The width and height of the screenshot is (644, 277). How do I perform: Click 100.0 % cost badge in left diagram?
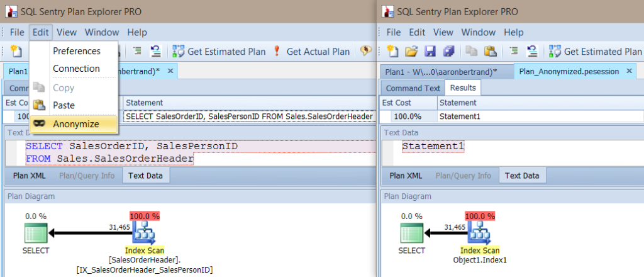coord(145,216)
